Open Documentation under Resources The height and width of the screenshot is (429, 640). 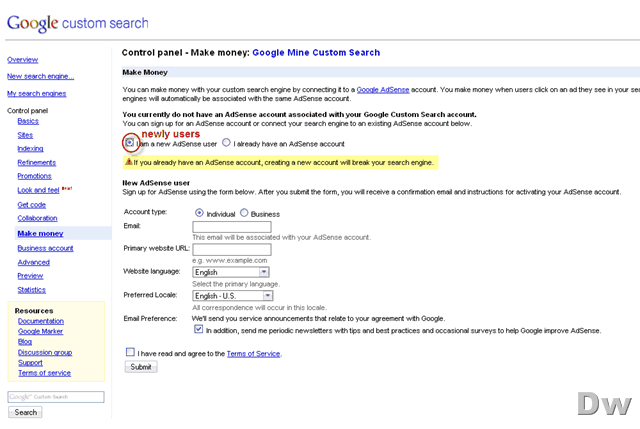click(x=41, y=321)
